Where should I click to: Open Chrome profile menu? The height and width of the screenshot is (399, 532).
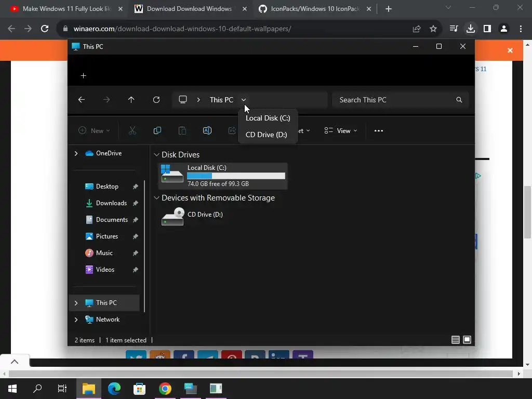[x=504, y=29]
